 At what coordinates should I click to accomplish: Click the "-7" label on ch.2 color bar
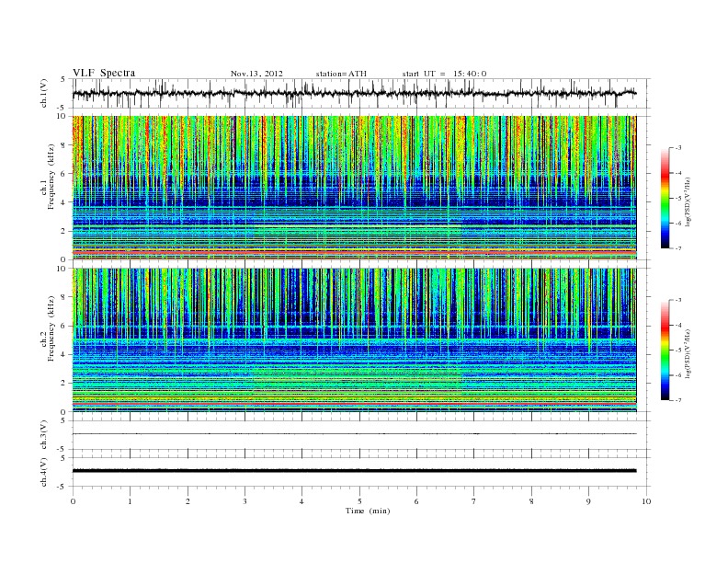click(x=677, y=400)
